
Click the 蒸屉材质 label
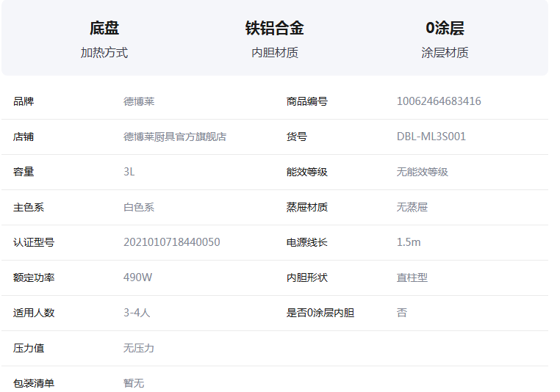(306, 207)
